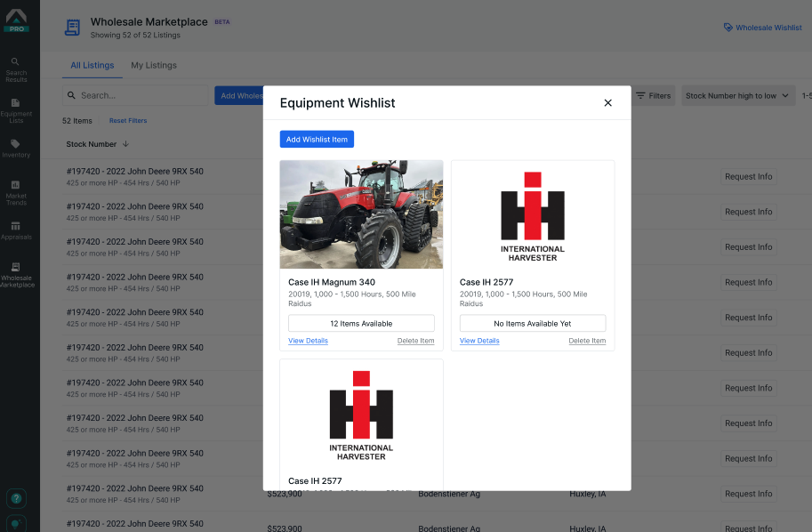
Task: Click the search magnifier icon in the field
Action: pyautogui.click(x=71, y=95)
